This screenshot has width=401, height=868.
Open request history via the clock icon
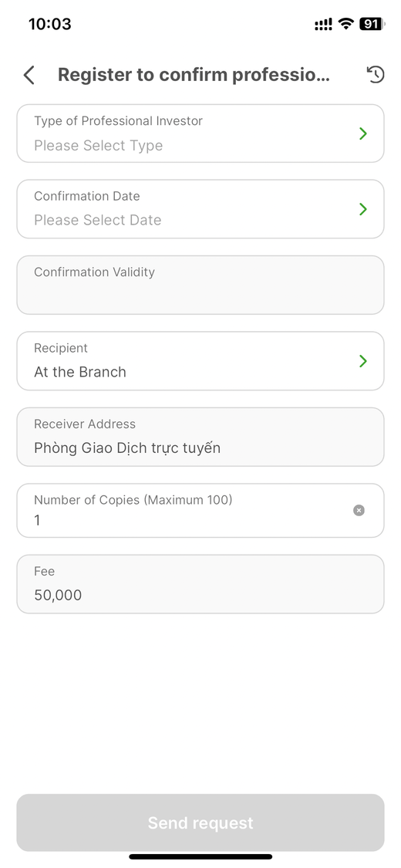(376, 75)
